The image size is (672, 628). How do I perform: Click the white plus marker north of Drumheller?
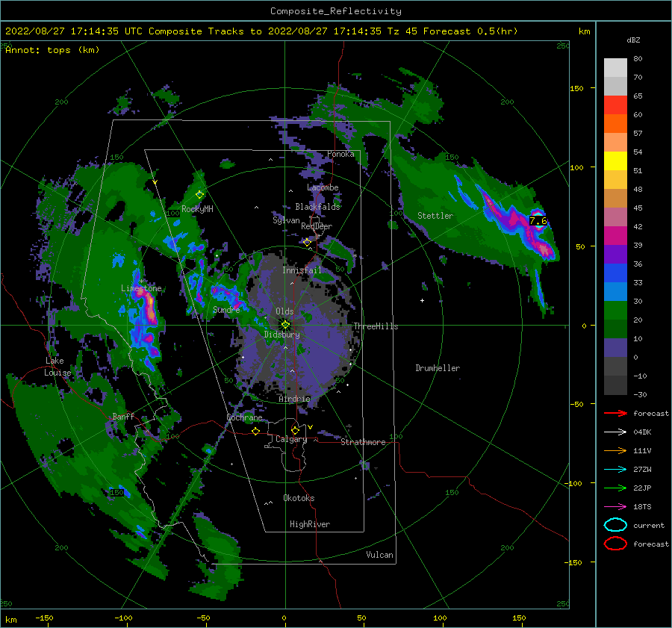pyautogui.click(x=422, y=300)
